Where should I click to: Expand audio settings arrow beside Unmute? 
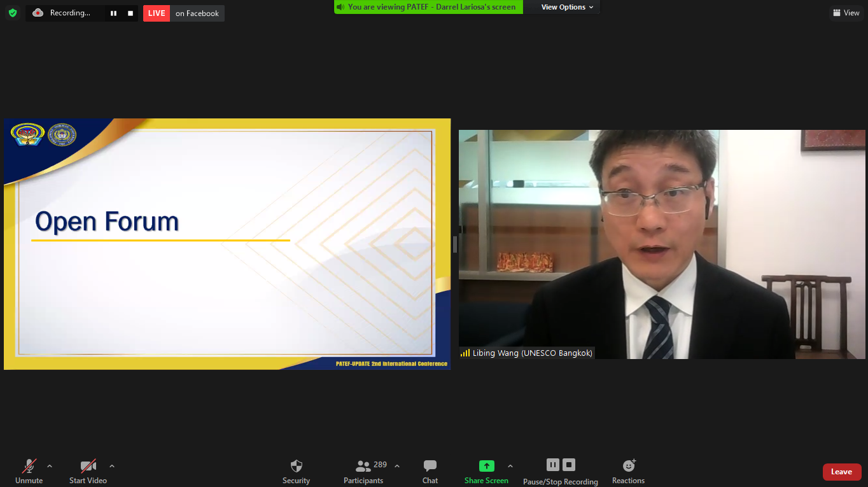click(x=50, y=466)
